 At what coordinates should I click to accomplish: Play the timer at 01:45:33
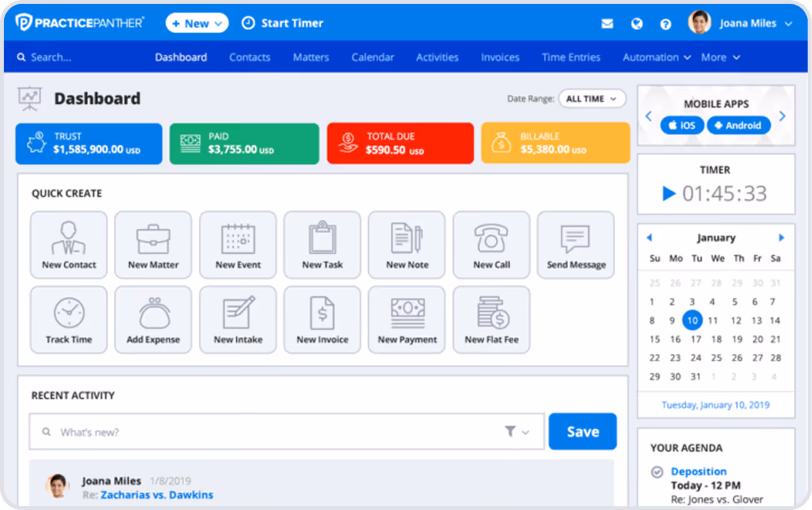pyautogui.click(x=669, y=194)
